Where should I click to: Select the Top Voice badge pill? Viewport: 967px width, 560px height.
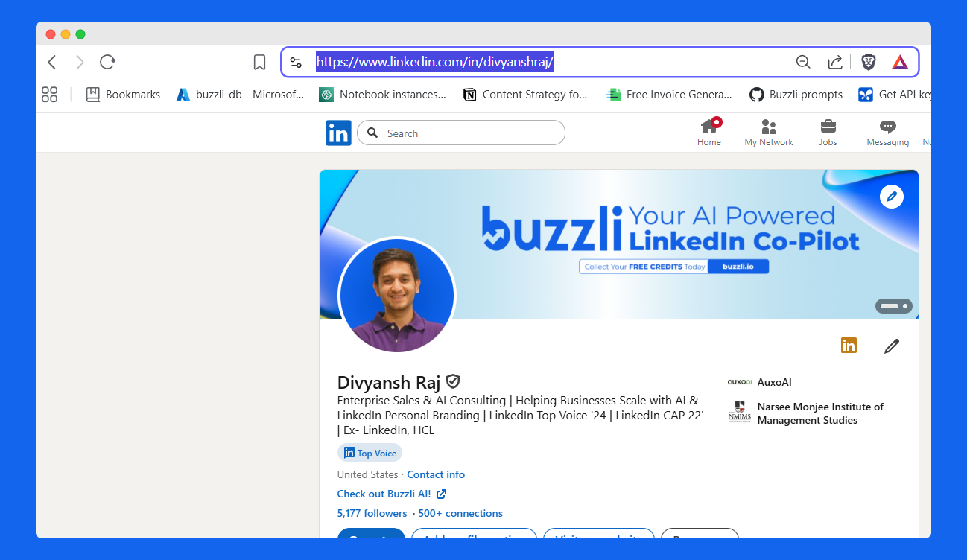(370, 452)
